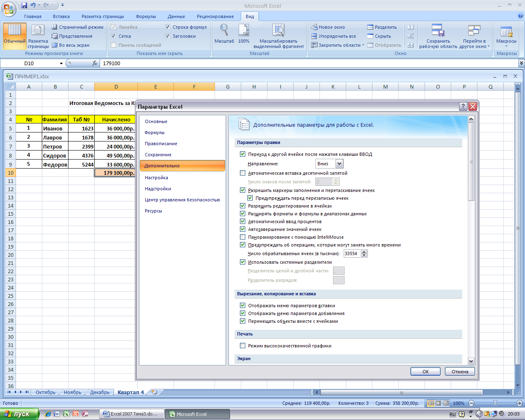
Task: Switch to Во весь экран mode
Action: coord(70,45)
